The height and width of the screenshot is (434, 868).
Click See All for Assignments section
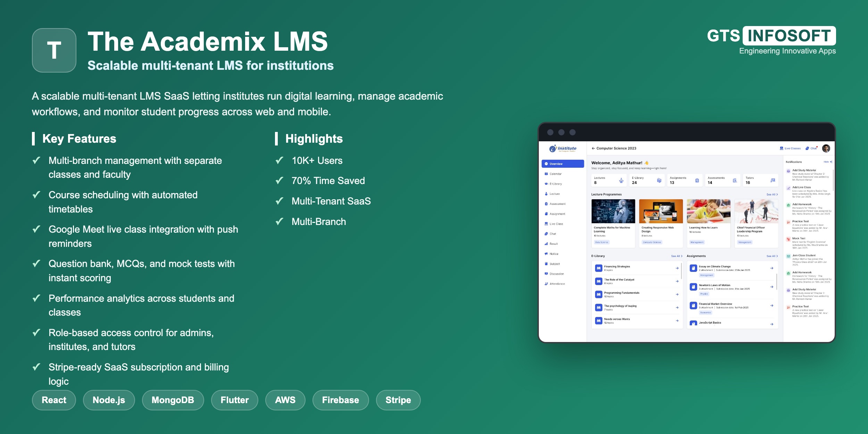[x=772, y=256]
